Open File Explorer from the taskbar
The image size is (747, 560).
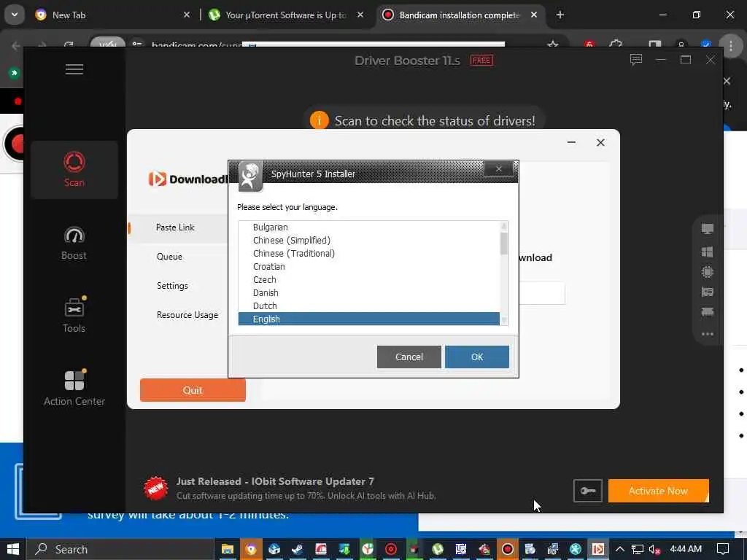228,549
